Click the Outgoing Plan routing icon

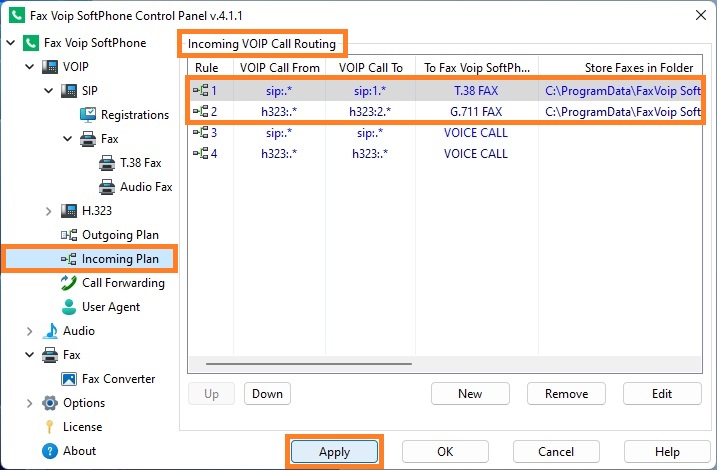click(69, 235)
